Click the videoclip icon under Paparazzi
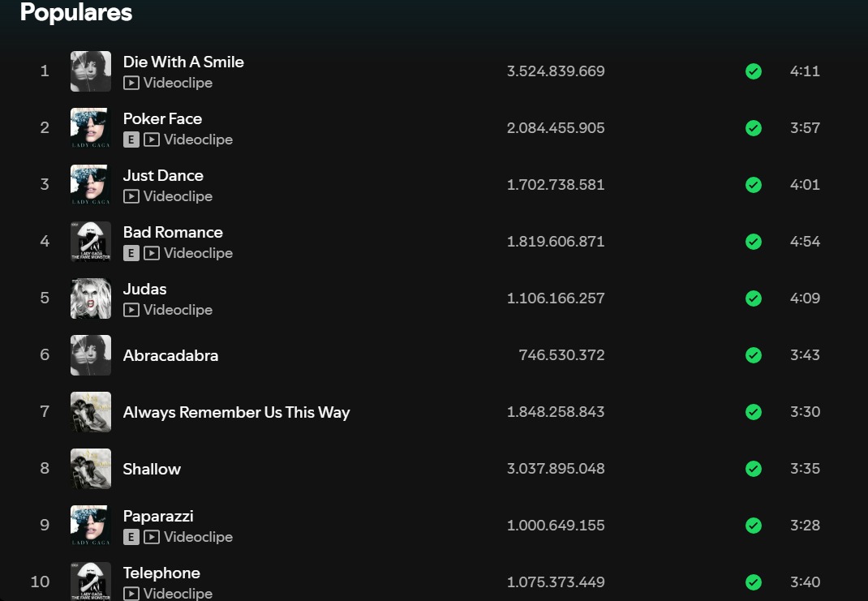Viewport: 868px width, 601px height. (152, 537)
